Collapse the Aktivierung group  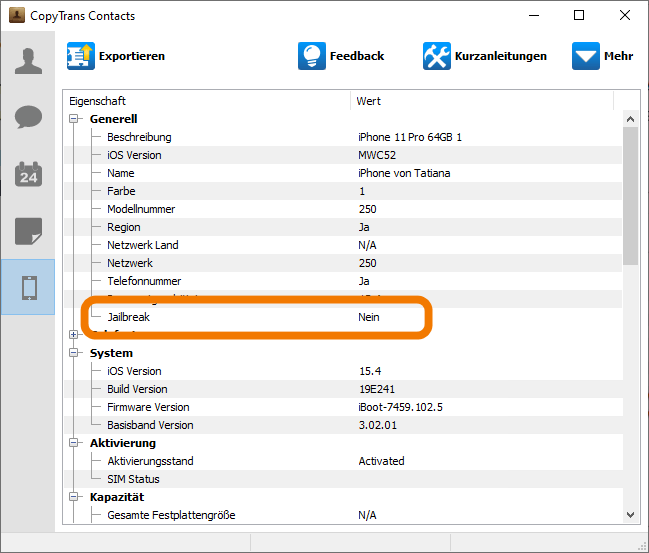[x=74, y=442]
